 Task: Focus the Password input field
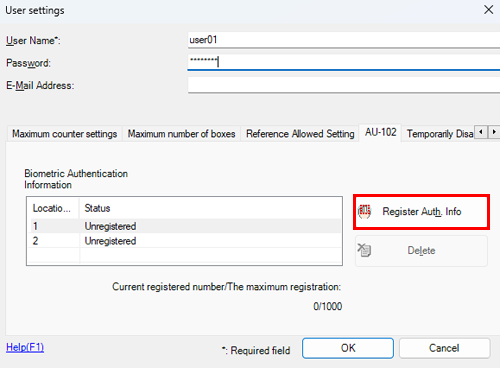344,62
